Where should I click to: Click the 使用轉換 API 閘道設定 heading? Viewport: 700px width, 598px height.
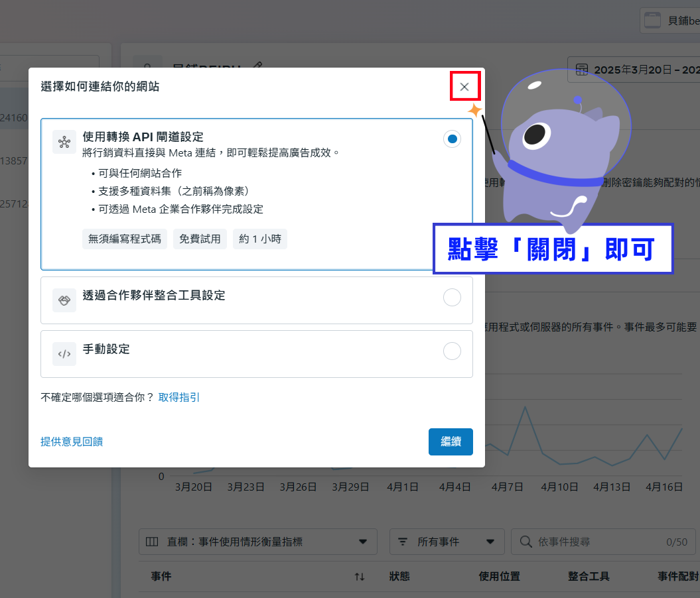(143, 137)
